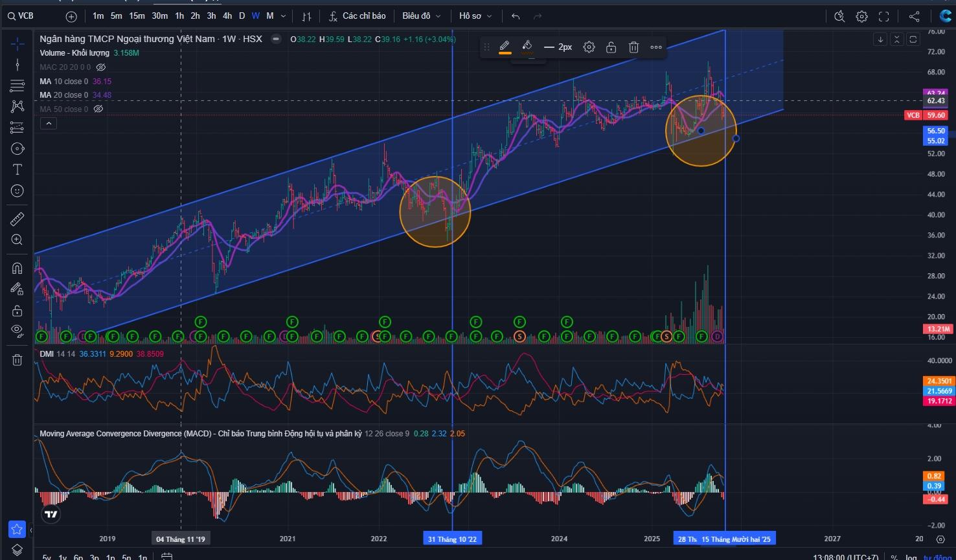This screenshot has width=956, height=560.
Task: Select the forecasting and measurement tool
Action: (x=17, y=128)
